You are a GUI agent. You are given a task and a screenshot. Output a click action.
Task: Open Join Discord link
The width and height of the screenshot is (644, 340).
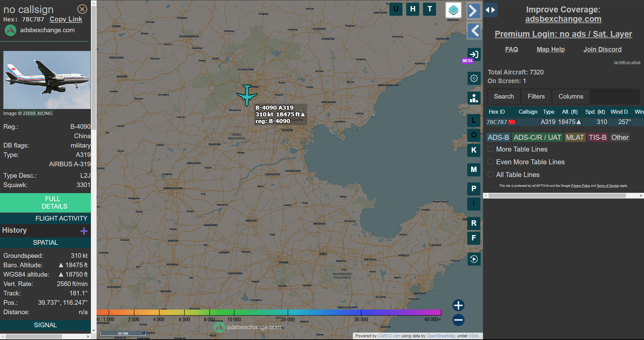602,49
